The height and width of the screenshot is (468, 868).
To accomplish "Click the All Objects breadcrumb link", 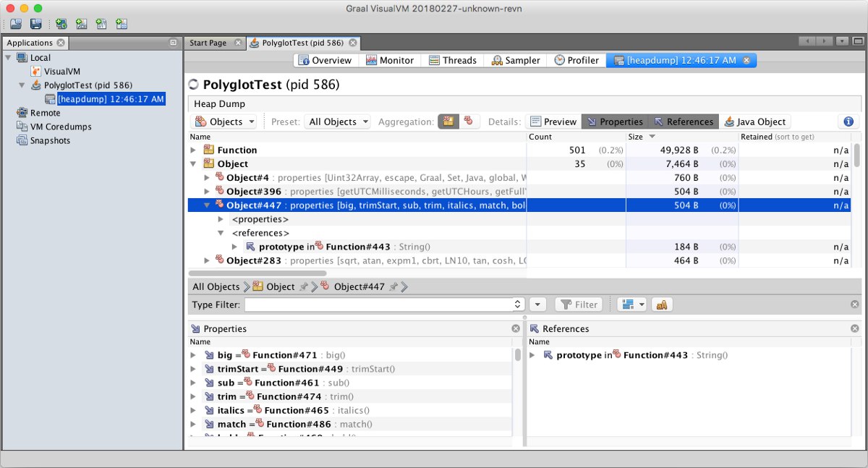I will [x=216, y=286].
